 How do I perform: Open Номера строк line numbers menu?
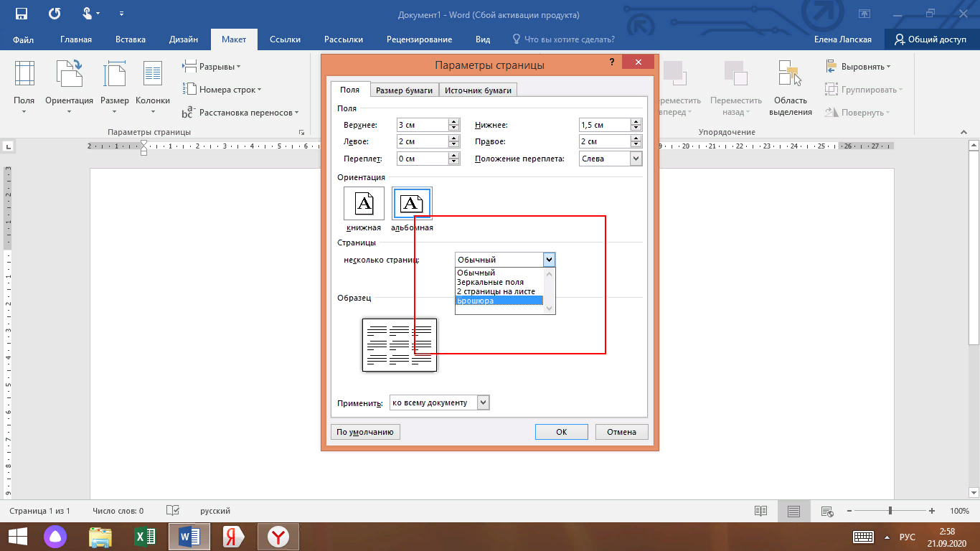tap(222, 90)
